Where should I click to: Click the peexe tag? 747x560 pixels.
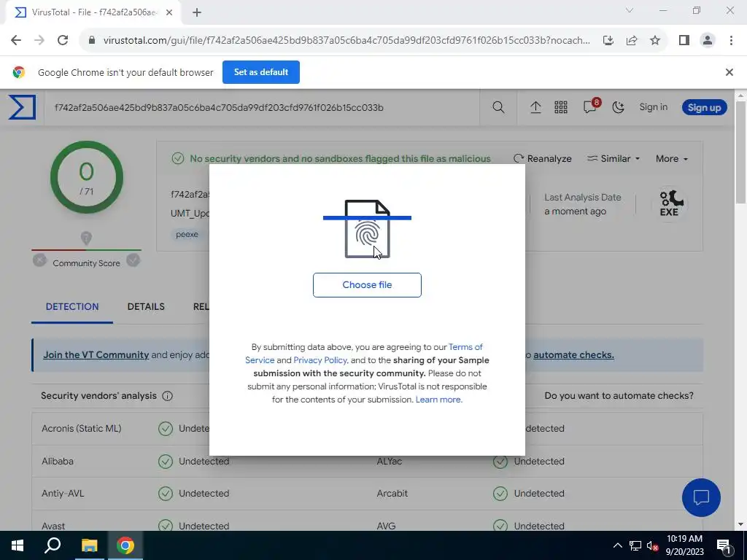[x=187, y=234]
